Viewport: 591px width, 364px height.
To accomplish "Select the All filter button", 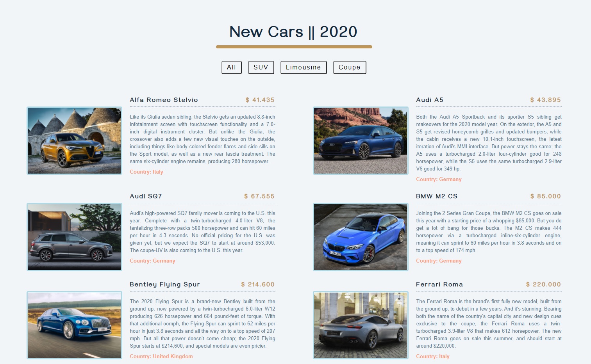I will coord(231,67).
